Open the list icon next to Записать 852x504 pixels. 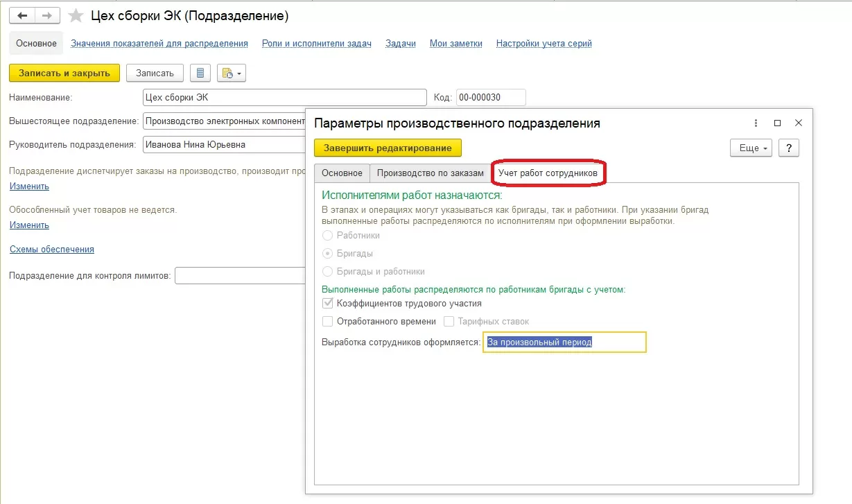(x=200, y=73)
